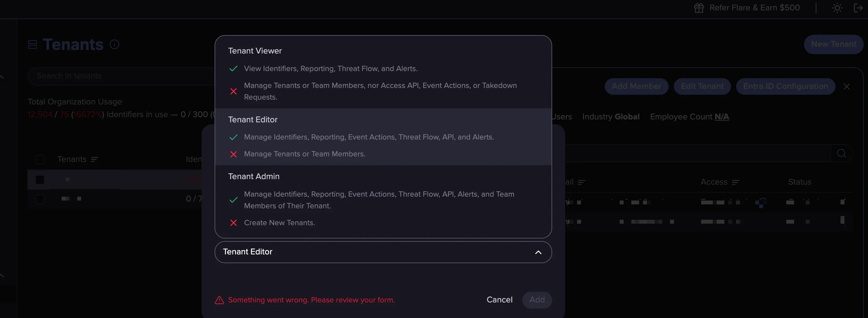Sort members using the Email column icon
Image resolution: width=868 pixels, height=318 pixels.
pyautogui.click(x=581, y=182)
